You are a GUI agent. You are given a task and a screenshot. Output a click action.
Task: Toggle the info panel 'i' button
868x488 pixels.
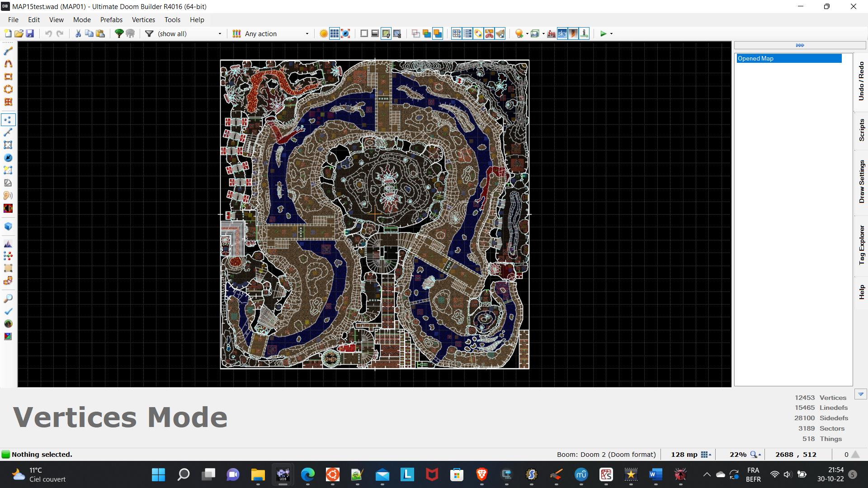[584, 33]
